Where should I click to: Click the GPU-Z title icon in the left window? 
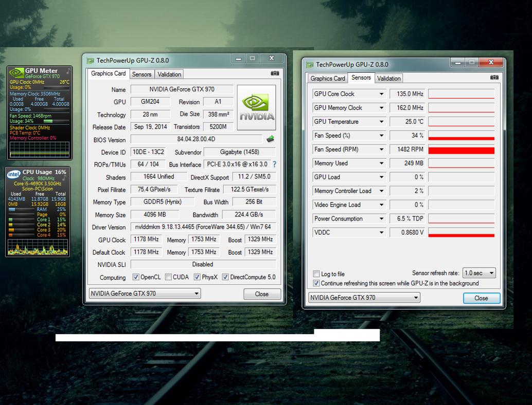[90, 61]
